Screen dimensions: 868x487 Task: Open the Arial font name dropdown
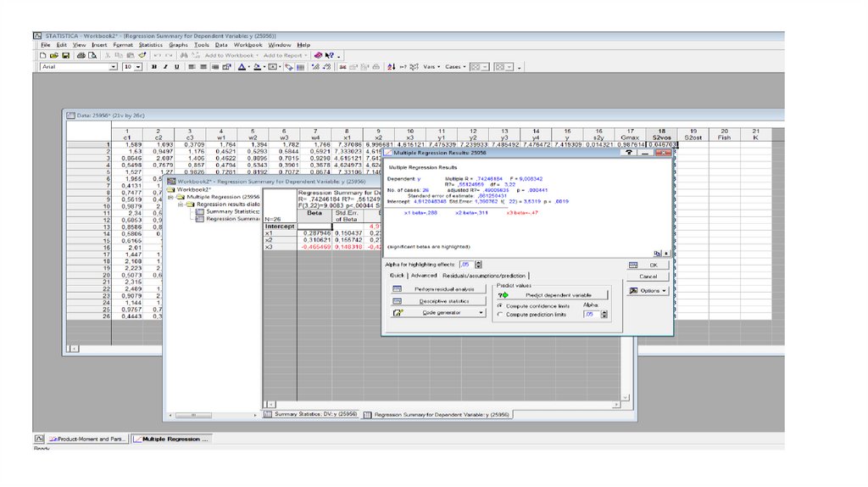point(114,66)
